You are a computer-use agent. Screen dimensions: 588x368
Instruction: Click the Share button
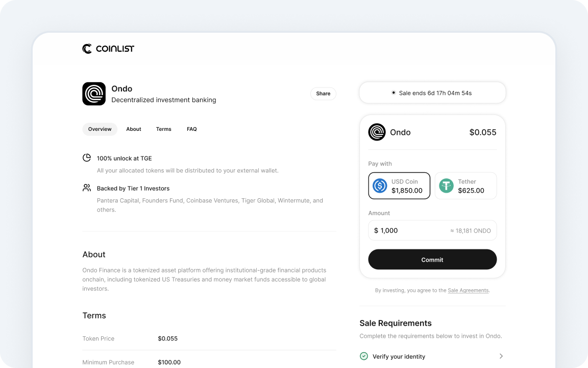(x=323, y=94)
